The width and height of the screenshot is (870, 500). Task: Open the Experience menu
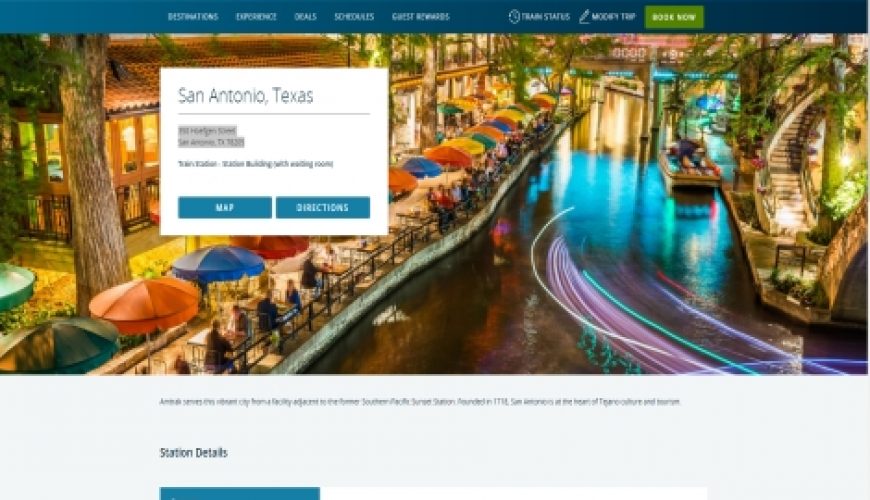[256, 17]
